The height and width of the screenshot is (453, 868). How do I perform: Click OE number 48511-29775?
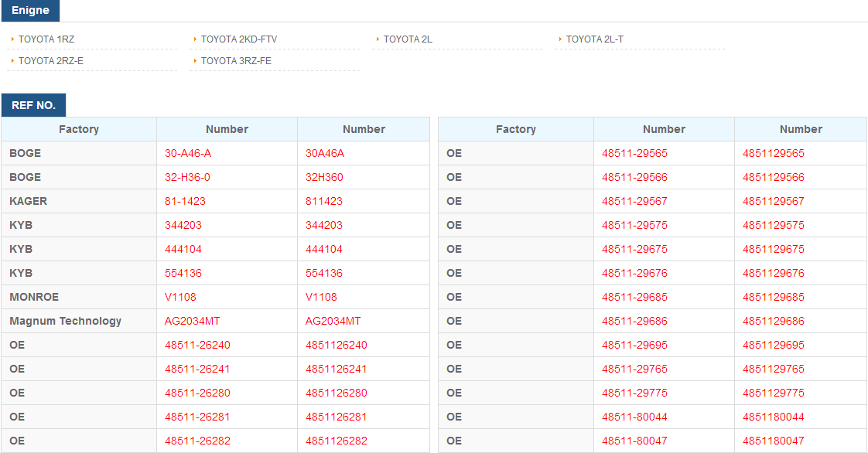(634, 393)
